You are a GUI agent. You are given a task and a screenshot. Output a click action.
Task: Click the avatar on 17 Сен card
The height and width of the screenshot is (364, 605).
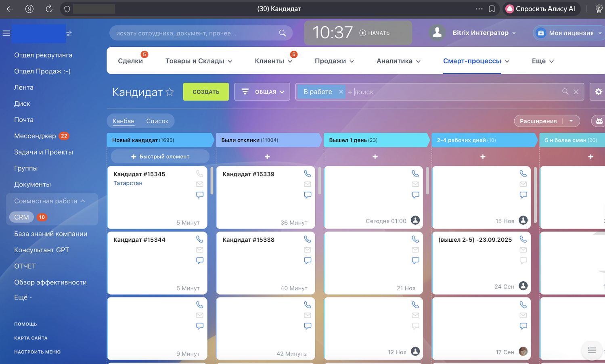point(523,351)
